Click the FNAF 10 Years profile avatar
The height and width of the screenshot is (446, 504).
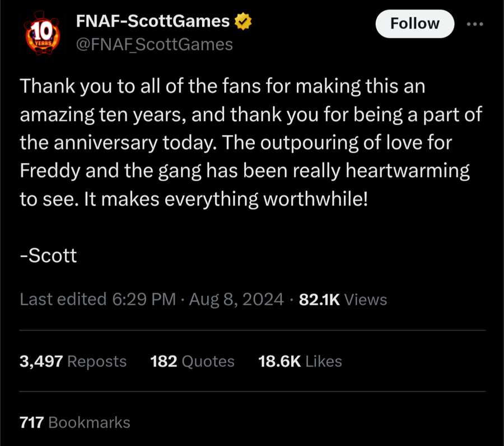40,32
